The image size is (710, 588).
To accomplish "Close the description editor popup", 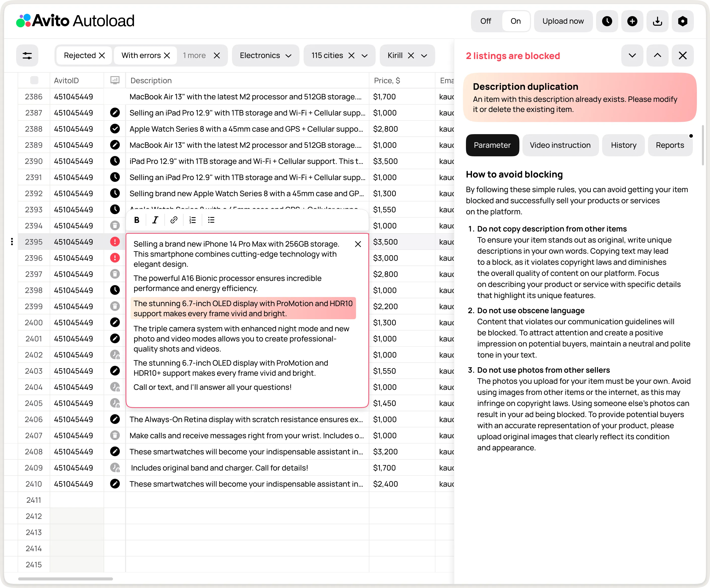I will pos(358,244).
